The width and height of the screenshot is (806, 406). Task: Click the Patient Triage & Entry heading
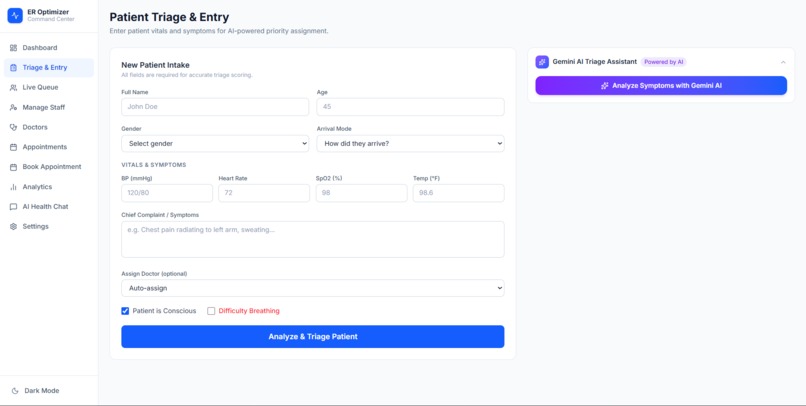(x=169, y=17)
